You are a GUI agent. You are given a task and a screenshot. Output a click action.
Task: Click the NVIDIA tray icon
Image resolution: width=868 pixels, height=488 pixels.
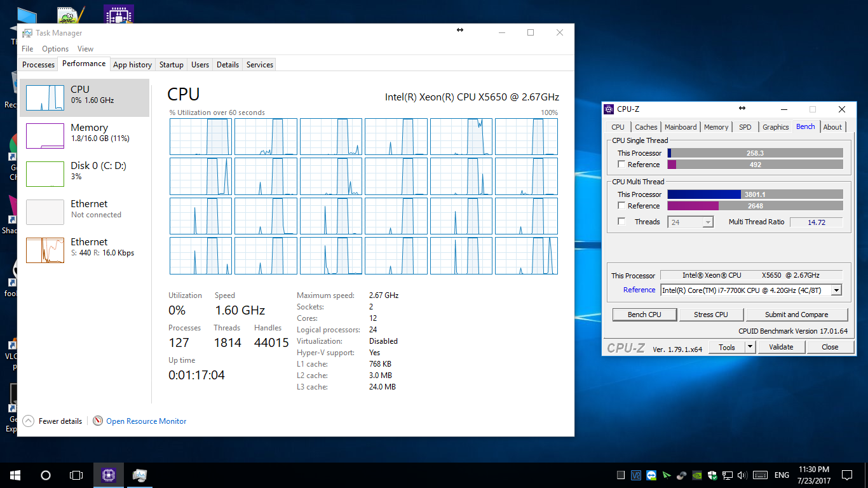697,475
